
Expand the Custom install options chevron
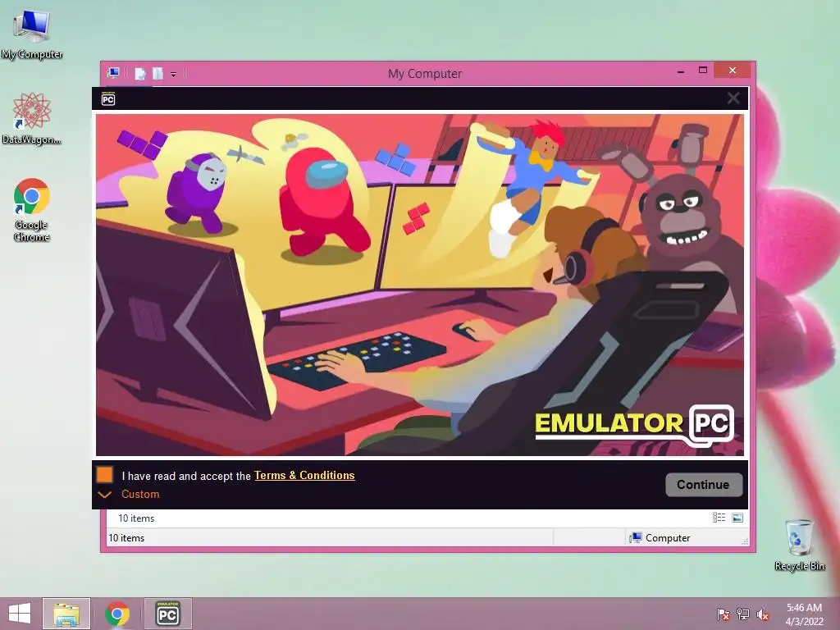tap(105, 495)
